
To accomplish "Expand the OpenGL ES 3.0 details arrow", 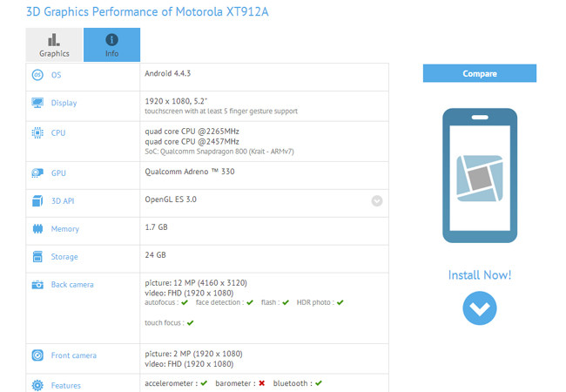I will click(377, 200).
